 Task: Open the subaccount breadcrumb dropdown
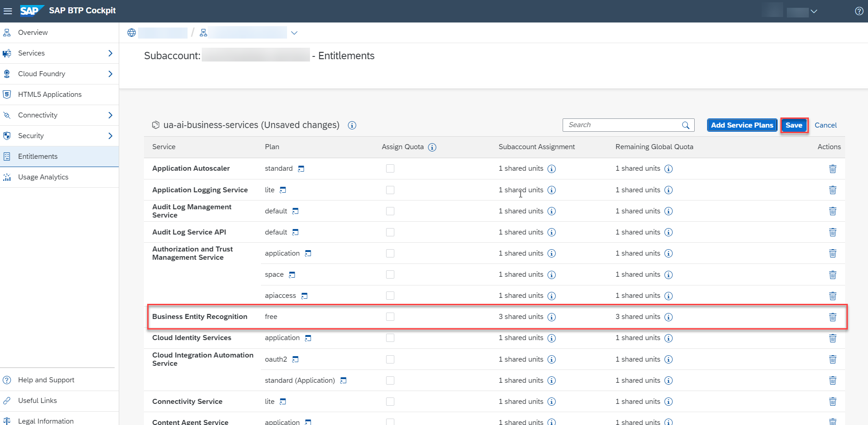pos(294,33)
